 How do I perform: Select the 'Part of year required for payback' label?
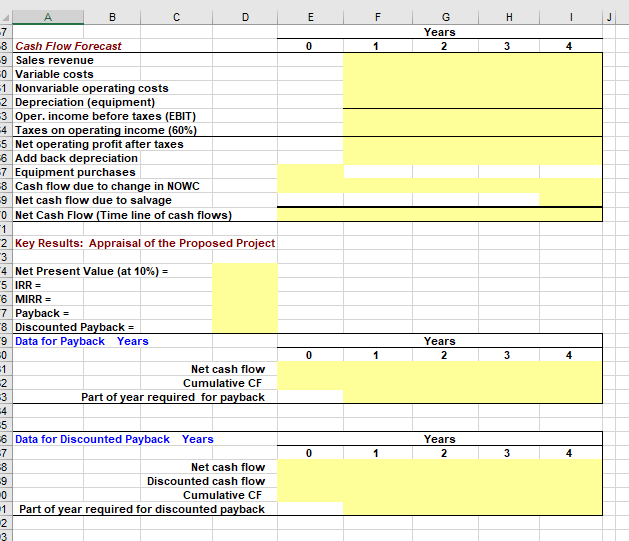pyautogui.click(x=173, y=397)
